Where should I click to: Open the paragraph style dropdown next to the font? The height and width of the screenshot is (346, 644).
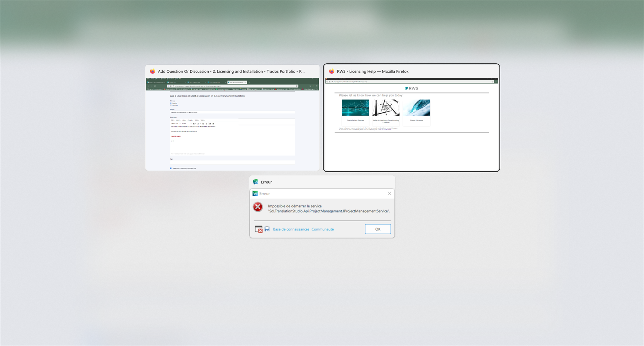(x=184, y=124)
